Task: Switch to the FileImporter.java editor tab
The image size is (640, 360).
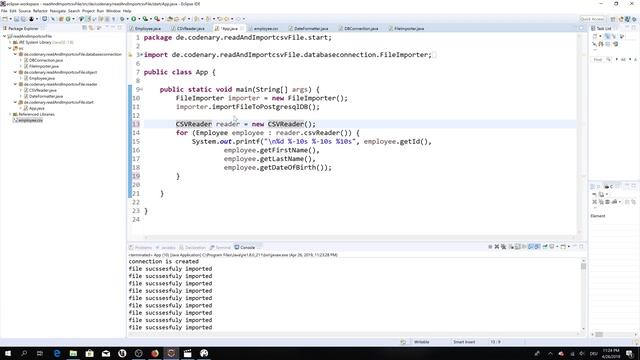Action: 409,29
